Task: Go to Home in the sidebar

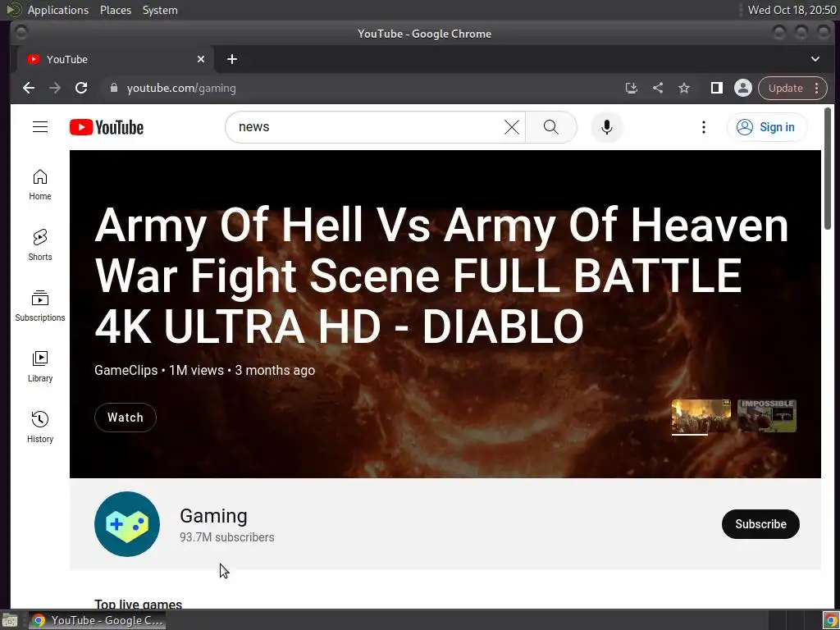Action: [x=40, y=185]
